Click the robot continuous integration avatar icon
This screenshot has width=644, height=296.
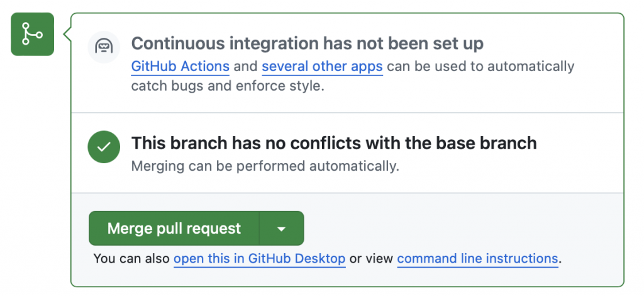(x=104, y=47)
